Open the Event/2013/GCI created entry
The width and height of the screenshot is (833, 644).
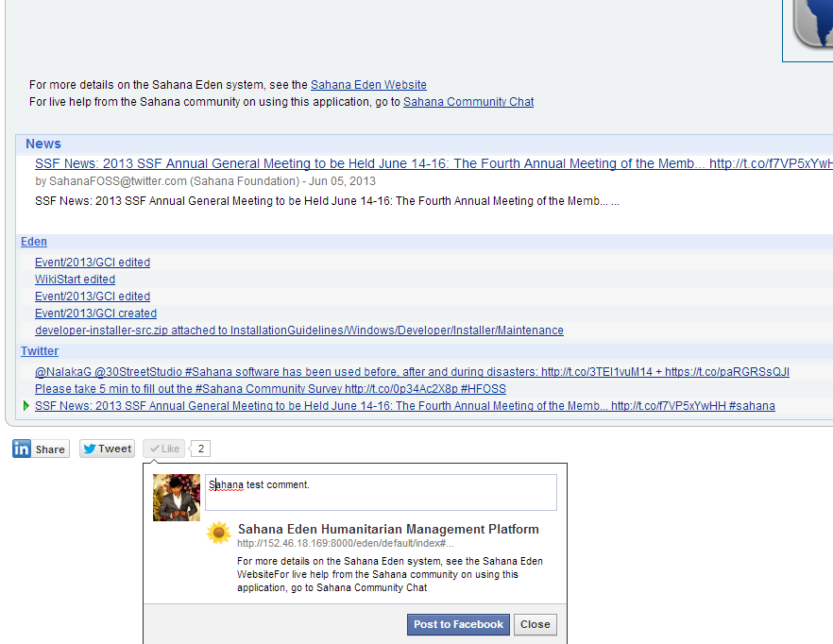95,314
